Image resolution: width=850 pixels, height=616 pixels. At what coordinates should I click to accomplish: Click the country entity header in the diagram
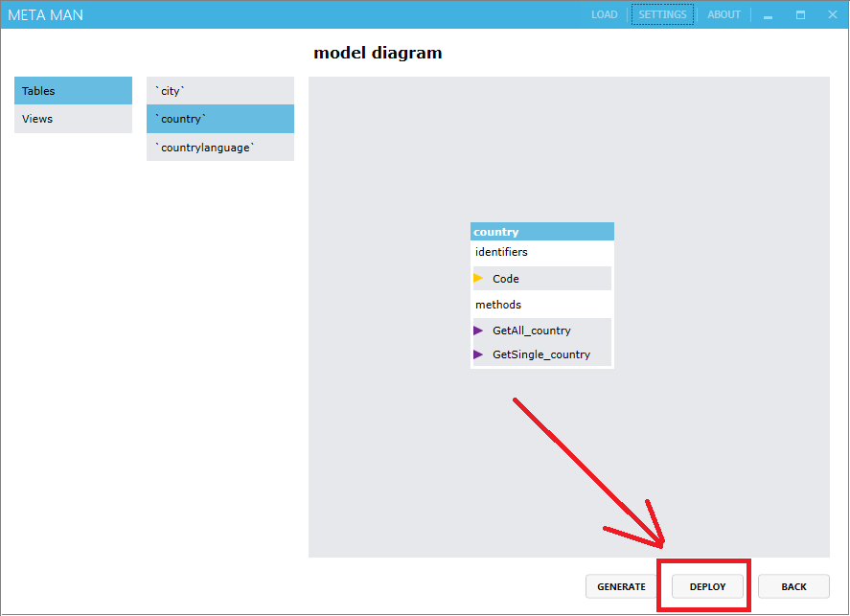(541, 231)
